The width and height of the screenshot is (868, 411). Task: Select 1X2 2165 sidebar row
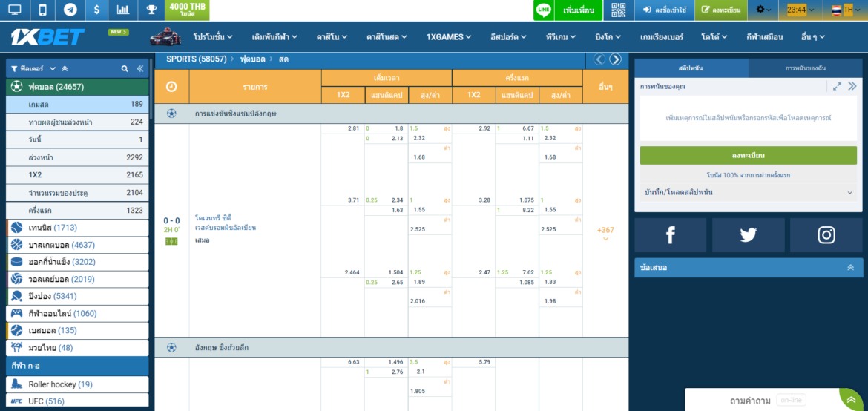(77, 175)
